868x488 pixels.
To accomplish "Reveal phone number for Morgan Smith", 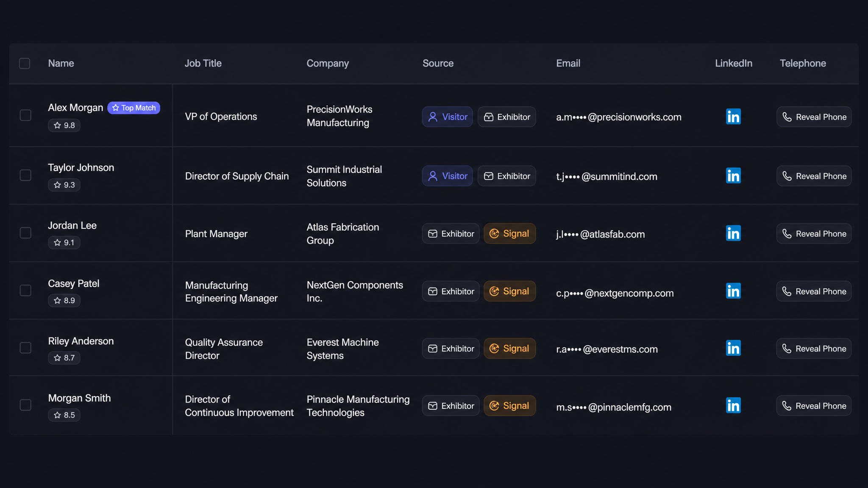I will tap(814, 405).
